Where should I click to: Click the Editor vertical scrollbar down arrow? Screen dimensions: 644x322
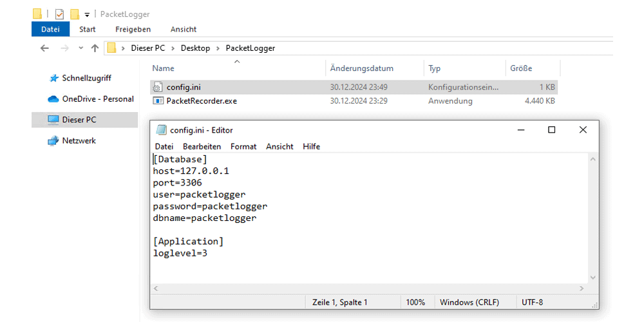(592, 278)
